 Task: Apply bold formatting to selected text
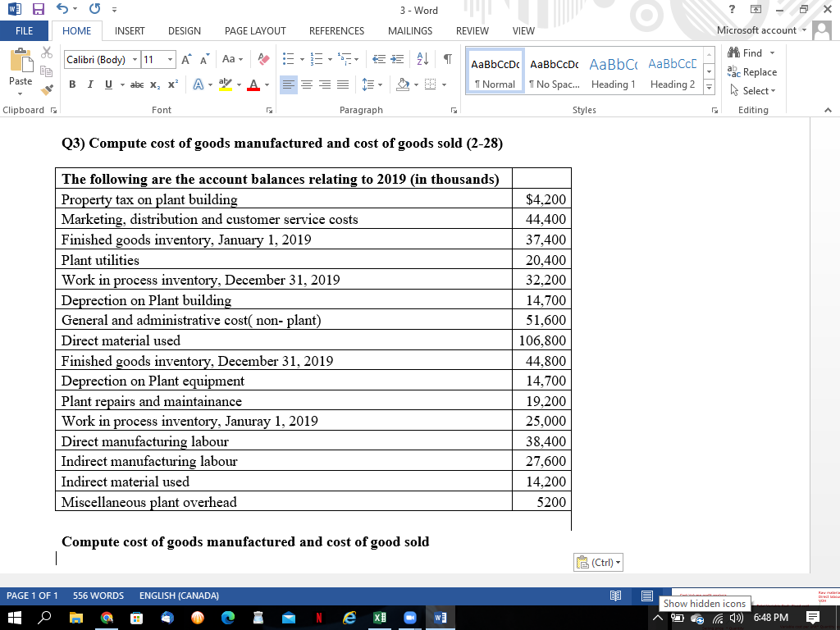click(x=72, y=84)
